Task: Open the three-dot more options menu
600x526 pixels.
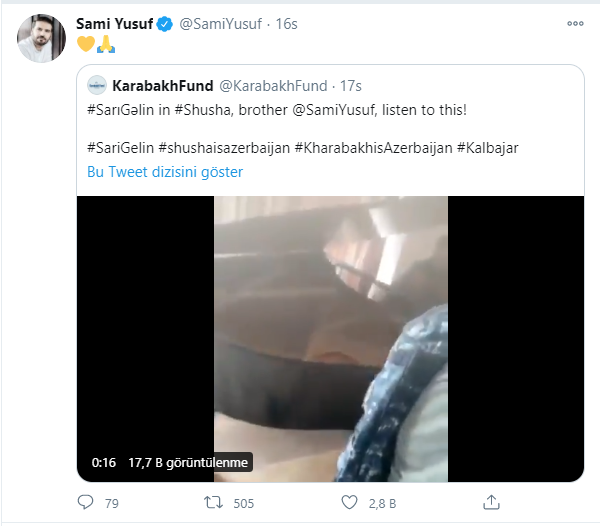Action: [x=575, y=24]
